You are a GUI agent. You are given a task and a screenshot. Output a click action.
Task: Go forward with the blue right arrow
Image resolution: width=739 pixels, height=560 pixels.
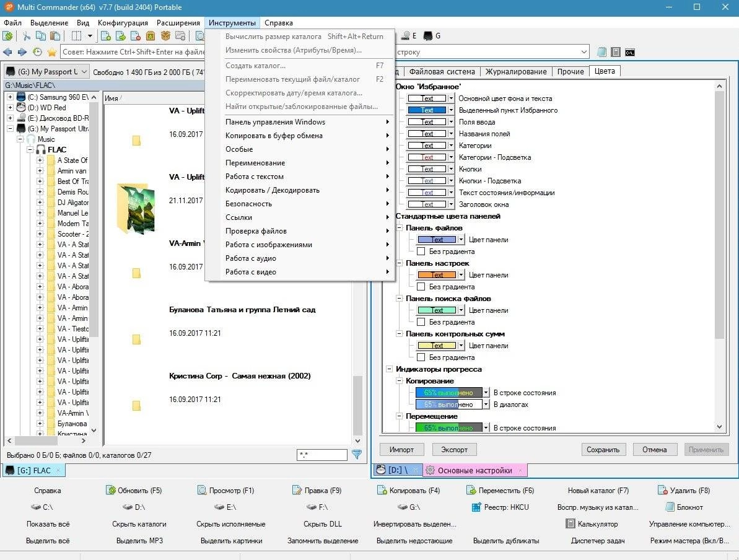[22, 52]
